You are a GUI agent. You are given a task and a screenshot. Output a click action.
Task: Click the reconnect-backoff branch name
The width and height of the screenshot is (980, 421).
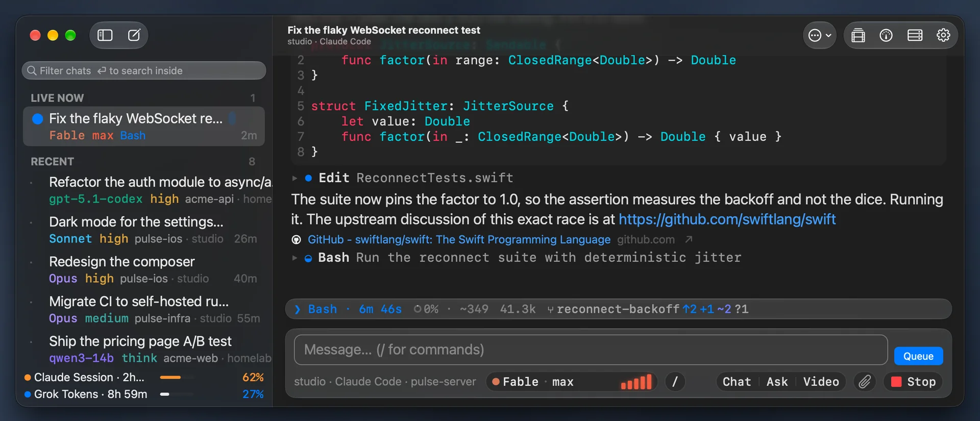(618, 309)
